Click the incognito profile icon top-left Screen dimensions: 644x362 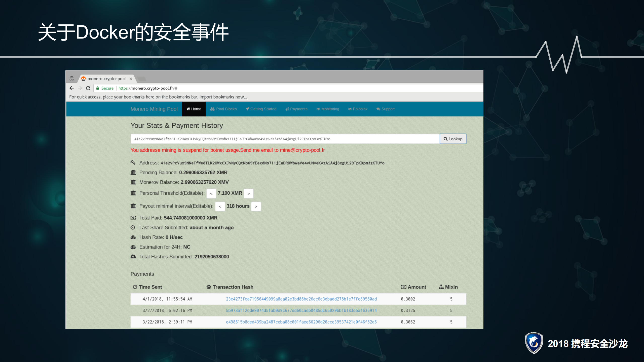coord(71,78)
